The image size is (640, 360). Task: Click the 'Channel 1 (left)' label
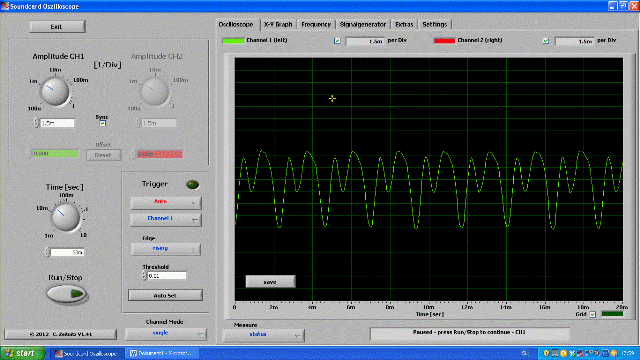click(267, 40)
